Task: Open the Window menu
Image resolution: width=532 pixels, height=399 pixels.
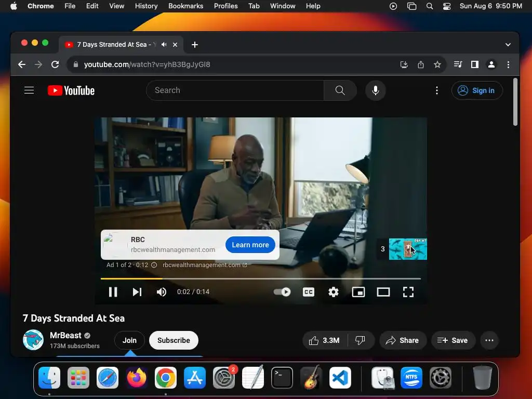Action: (x=283, y=6)
